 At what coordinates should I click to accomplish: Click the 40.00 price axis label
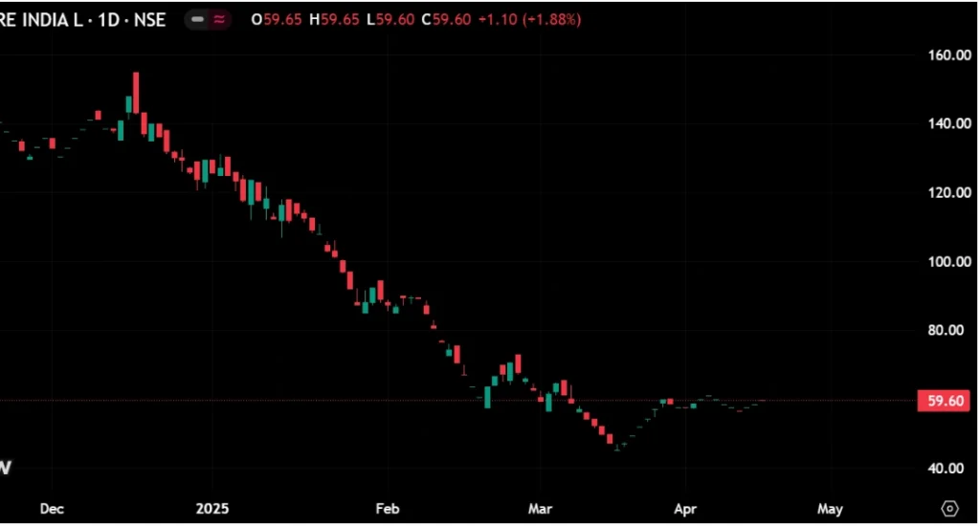(946, 469)
